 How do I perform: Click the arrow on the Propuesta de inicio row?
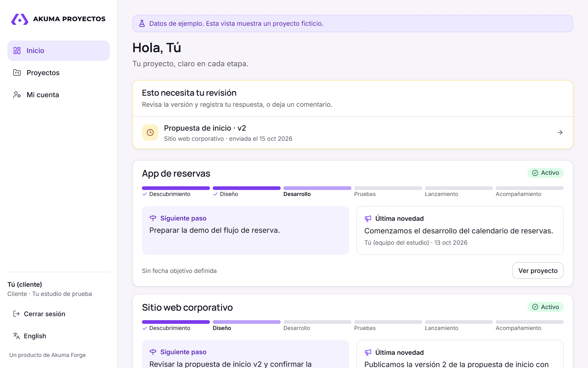(x=560, y=132)
